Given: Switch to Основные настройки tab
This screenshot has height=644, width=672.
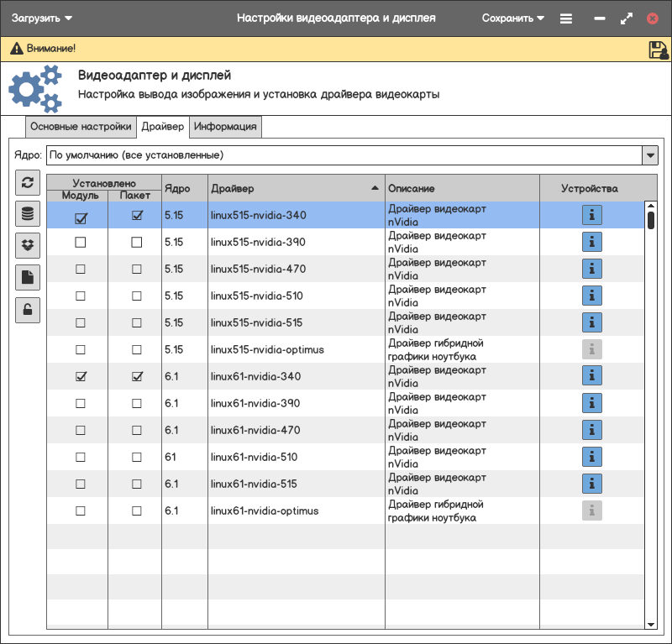Looking at the screenshot, I should coord(81,127).
